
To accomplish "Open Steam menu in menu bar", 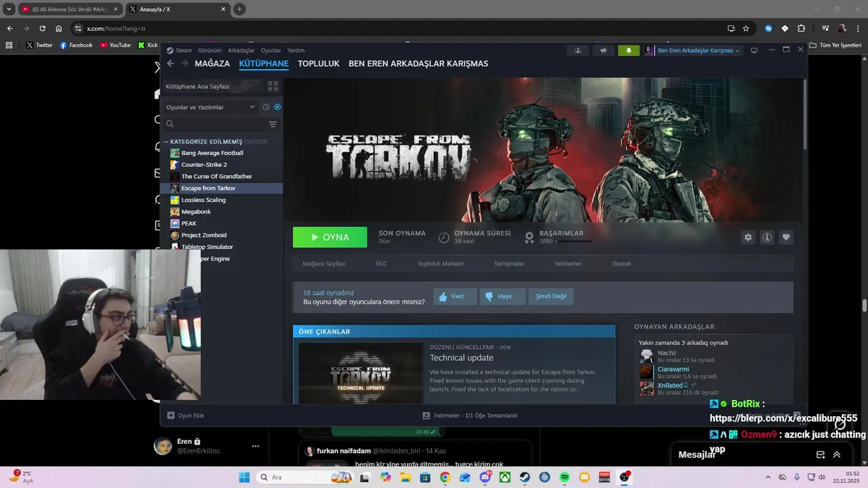I will 180,50.
